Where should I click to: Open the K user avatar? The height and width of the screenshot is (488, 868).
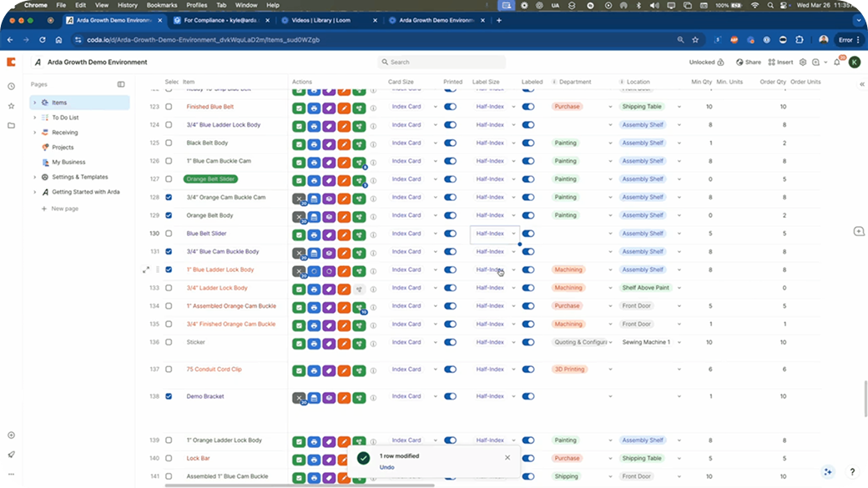pos(854,62)
